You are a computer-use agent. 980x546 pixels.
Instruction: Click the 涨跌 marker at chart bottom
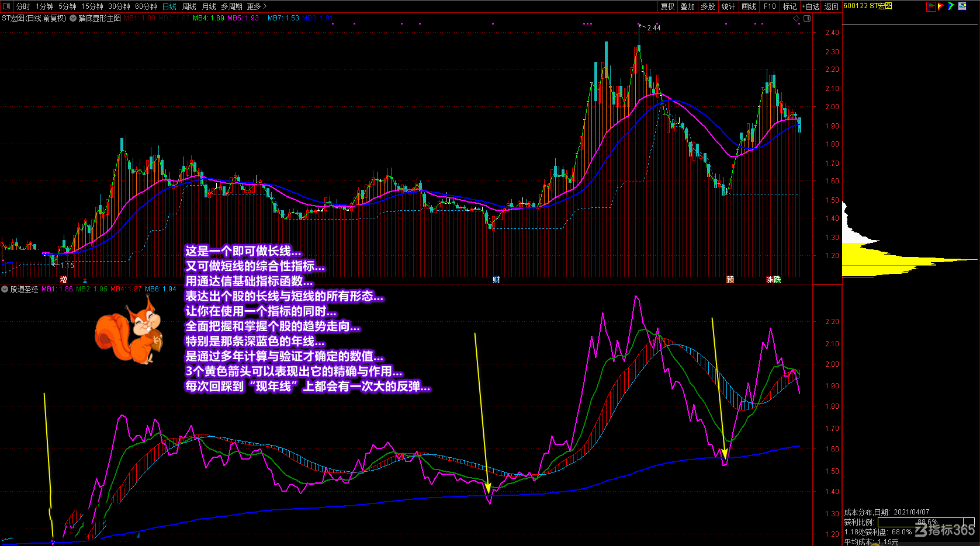tap(774, 280)
